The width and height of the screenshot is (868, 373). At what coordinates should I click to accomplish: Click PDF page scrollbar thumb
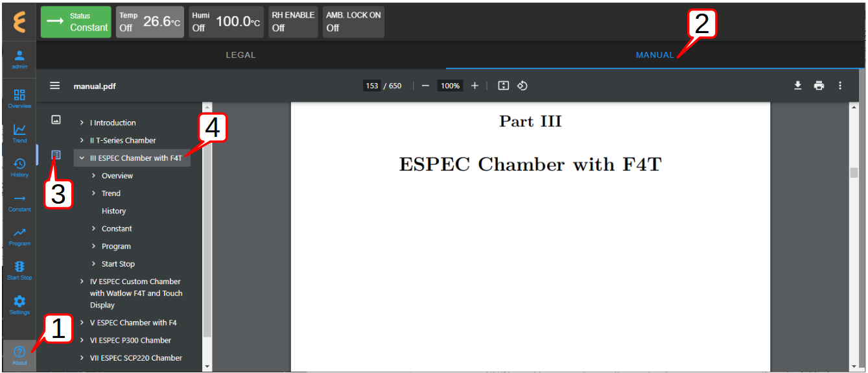coord(854,173)
